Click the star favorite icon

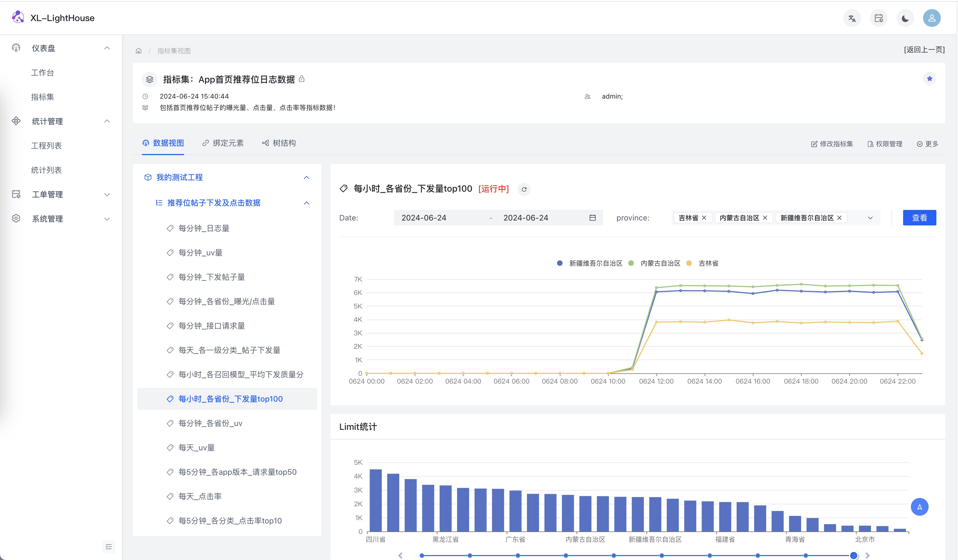click(929, 79)
